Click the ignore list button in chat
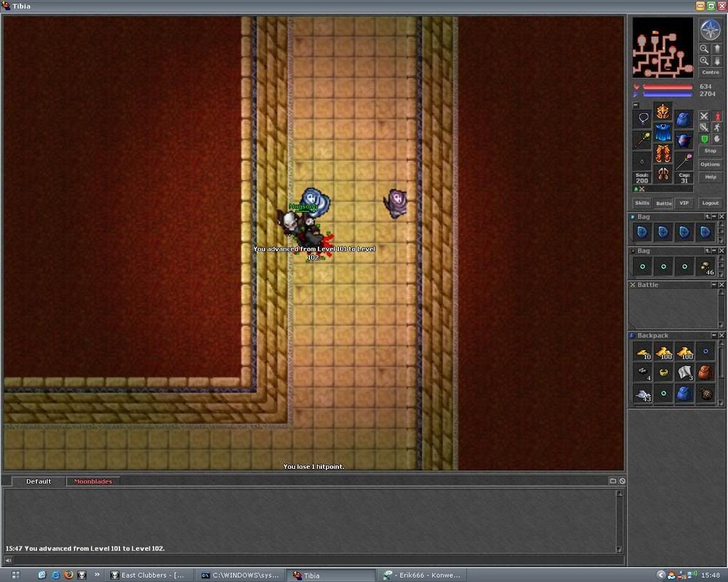Screen dimensions: 728x582 click(x=622, y=481)
